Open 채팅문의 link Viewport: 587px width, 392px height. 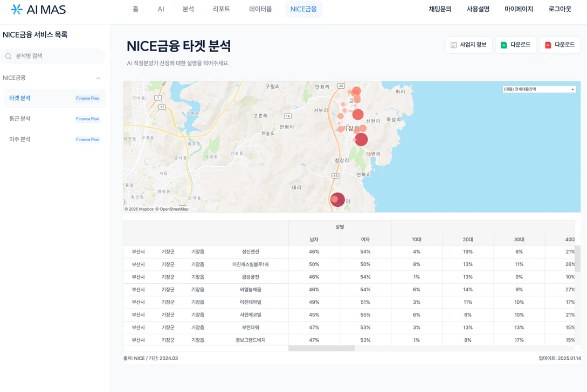(x=440, y=9)
